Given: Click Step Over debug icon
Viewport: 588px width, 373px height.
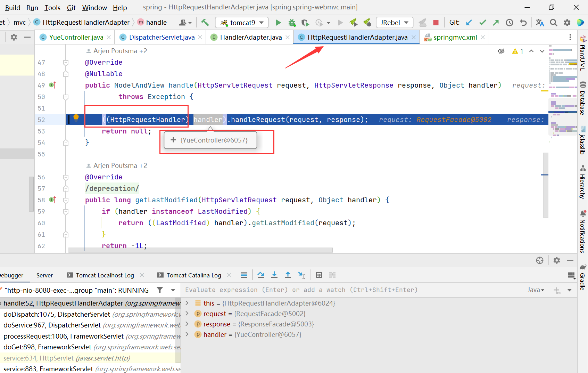Looking at the screenshot, I should click(261, 275).
